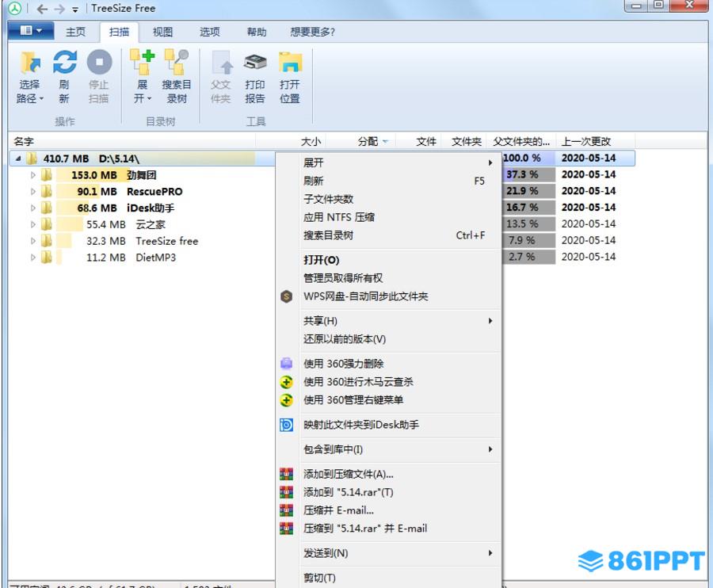Click the 21.9 % parent-percentage bar

tap(528, 191)
